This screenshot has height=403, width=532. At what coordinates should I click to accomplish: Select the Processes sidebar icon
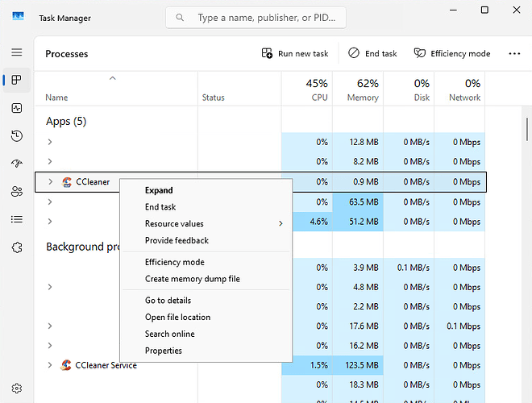[x=17, y=80]
